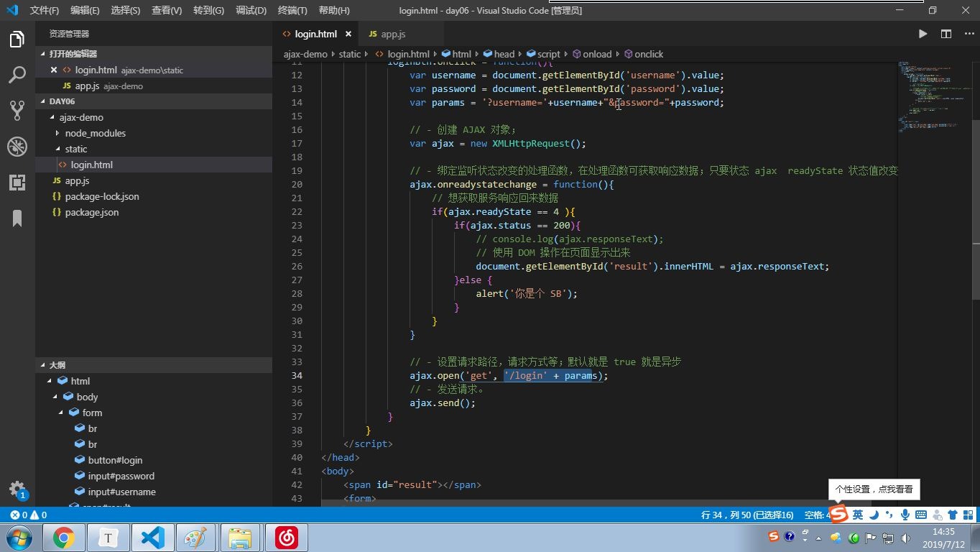Collapse the html node in outline
Screen dimensions: 980x552
coord(50,381)
